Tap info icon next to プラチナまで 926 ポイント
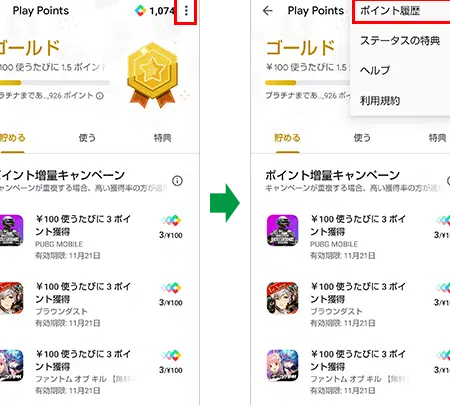450x405 pixels. [100, 96]
